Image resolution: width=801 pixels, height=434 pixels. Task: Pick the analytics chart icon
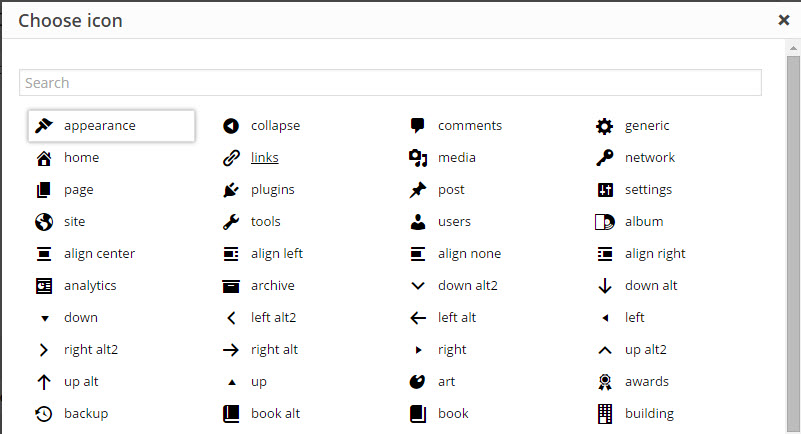[44, 286]
